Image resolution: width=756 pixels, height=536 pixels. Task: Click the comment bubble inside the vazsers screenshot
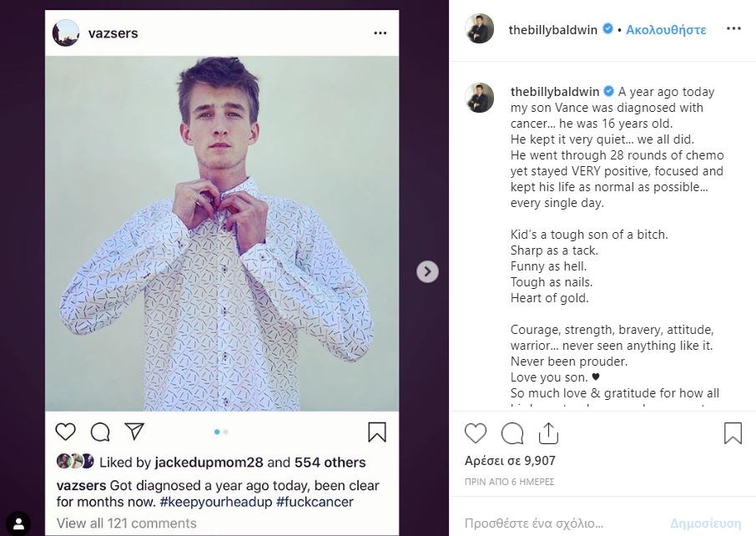[100, 432]
